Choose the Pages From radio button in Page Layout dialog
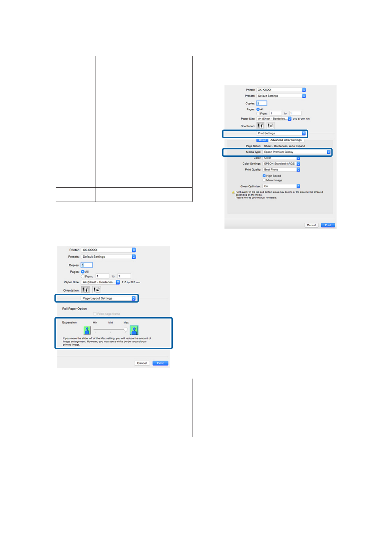This screenshot has width=392, height=555. [x=83, y=276]
